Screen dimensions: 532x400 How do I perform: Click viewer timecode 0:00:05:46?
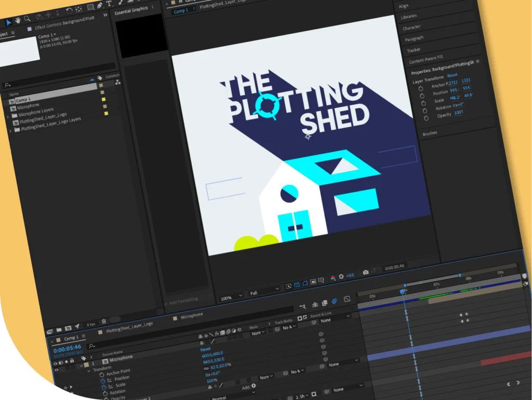click(x=395, y=267)
